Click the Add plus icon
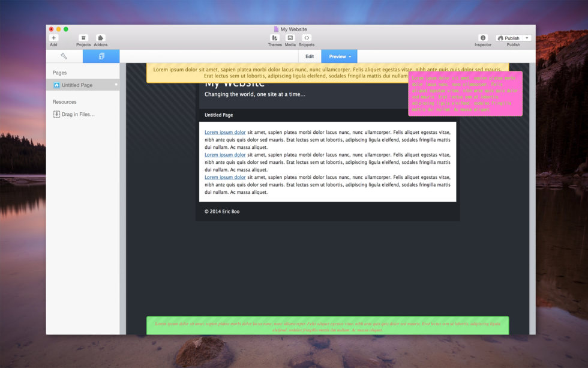The height and width of the screenshot is (368, 588). [53, 38]
